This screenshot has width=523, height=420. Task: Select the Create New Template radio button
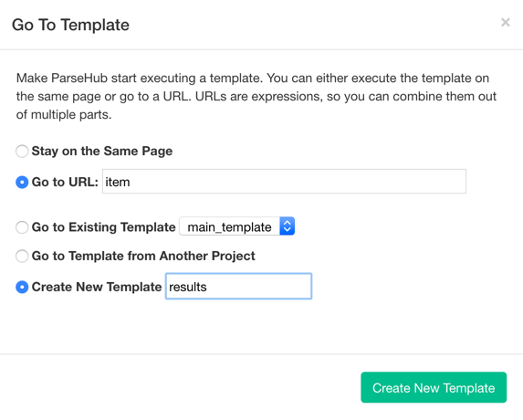point(22,287)
